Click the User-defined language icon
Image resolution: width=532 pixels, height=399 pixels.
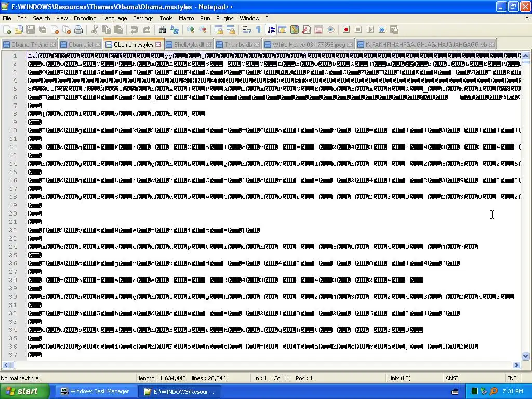tap(282, 30)
